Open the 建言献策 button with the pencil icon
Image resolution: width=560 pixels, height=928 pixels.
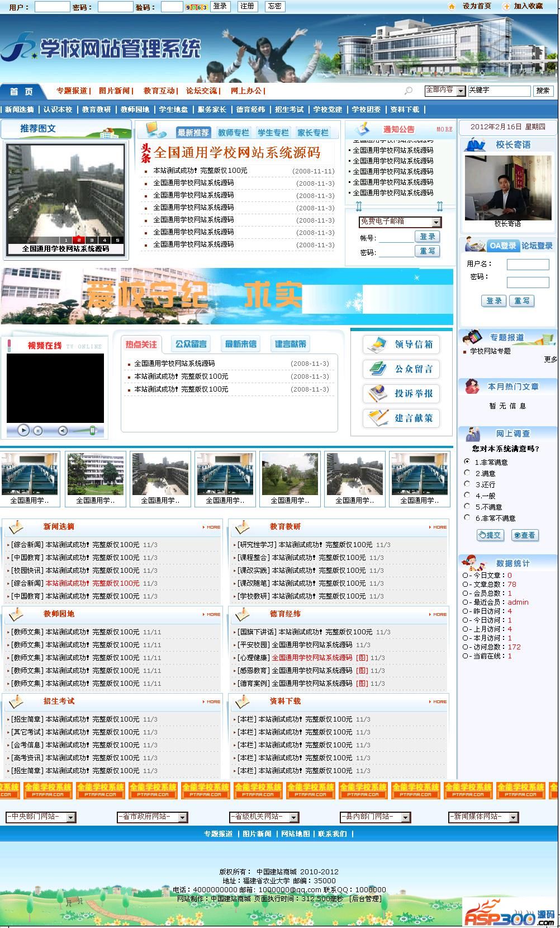[401, 418]
